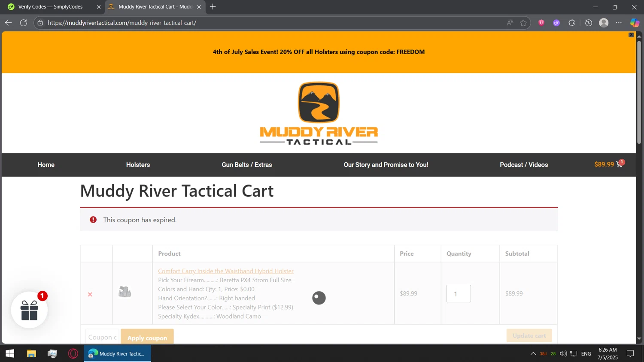Click the 'Specialty Kydex: Woodland Camo' line

click(210, 316)
